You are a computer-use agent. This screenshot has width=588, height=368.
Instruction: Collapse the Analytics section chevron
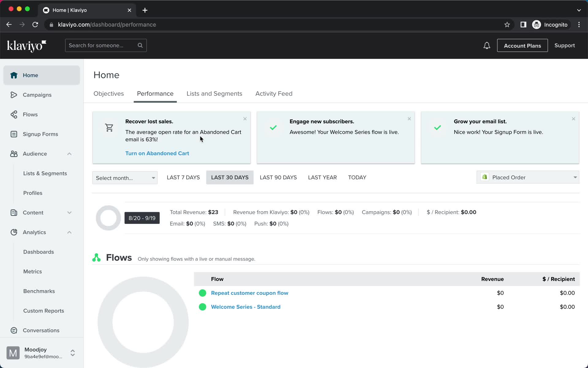(x=70, y=232)
